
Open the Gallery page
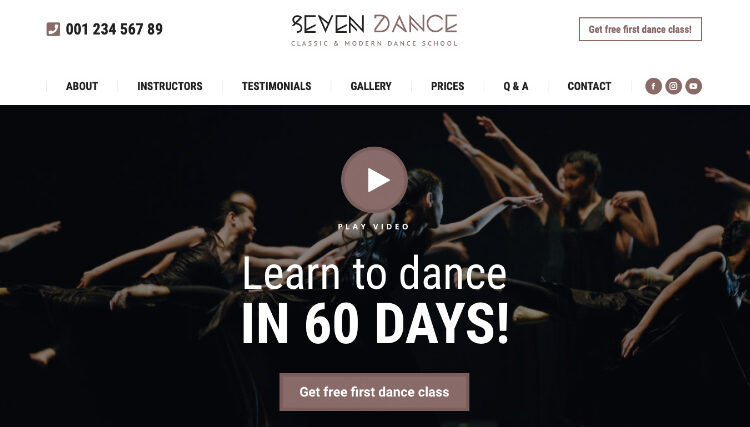[x=371, y=86]
